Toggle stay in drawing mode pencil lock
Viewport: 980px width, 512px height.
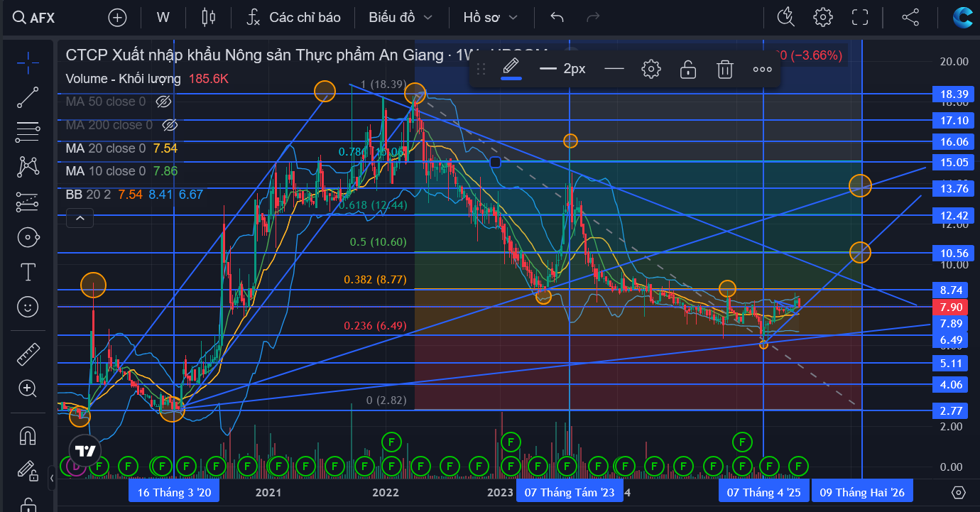pos(28,470)
